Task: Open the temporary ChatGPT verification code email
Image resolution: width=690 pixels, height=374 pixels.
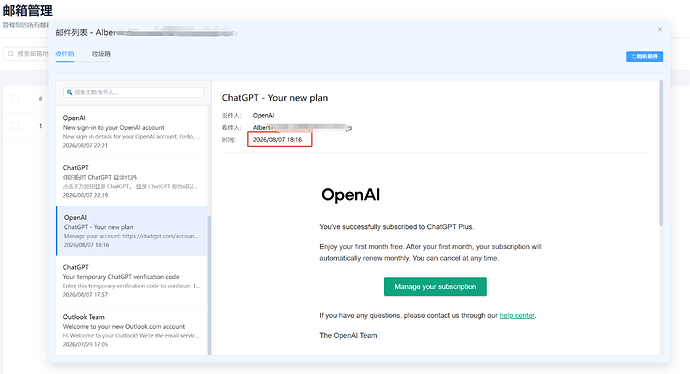Action: tap(132, 280)
